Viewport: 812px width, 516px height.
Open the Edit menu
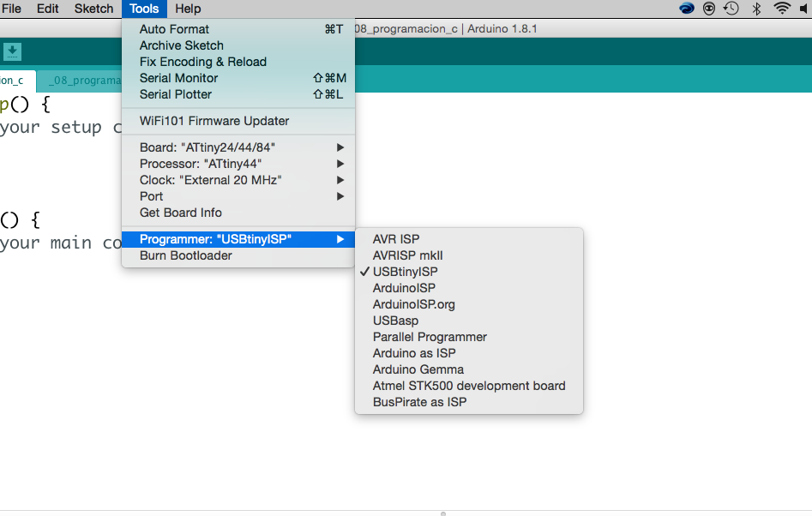(x=48, y=9)
